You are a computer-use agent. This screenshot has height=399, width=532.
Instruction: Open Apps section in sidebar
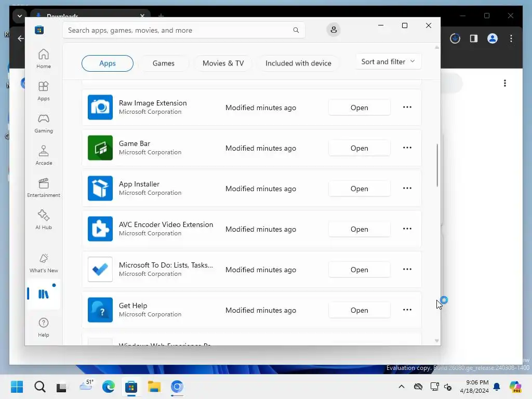tap(44, 91)
